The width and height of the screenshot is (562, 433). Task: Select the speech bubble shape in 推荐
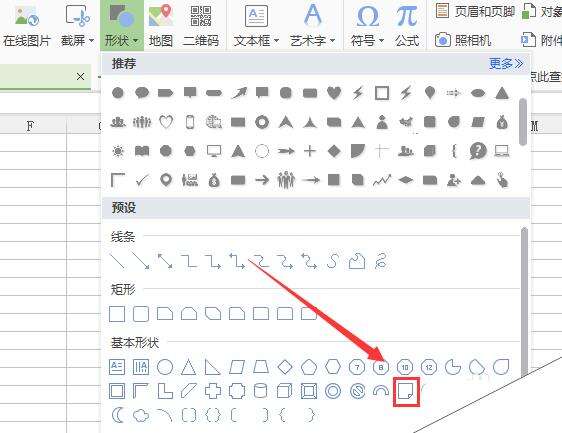coord(142,93)
